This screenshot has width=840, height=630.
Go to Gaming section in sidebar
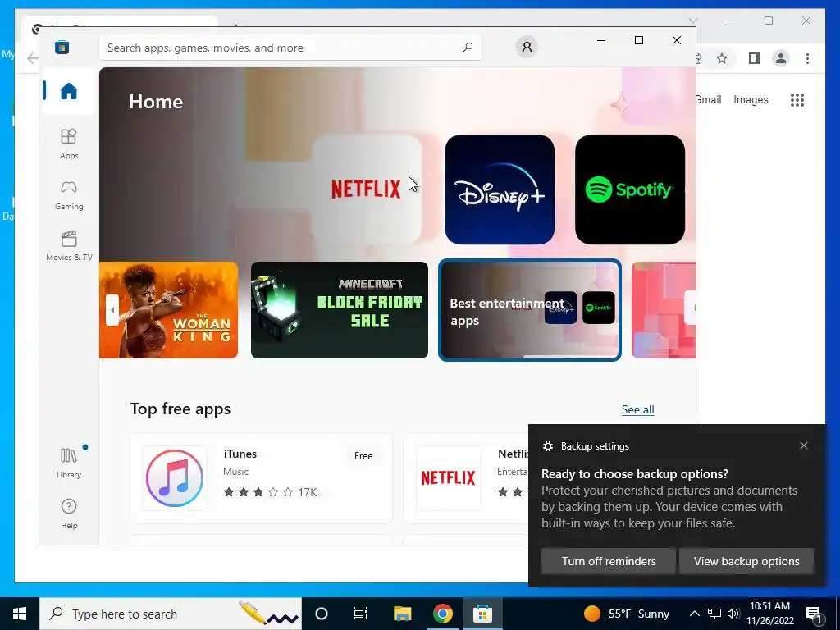point(69,195)
